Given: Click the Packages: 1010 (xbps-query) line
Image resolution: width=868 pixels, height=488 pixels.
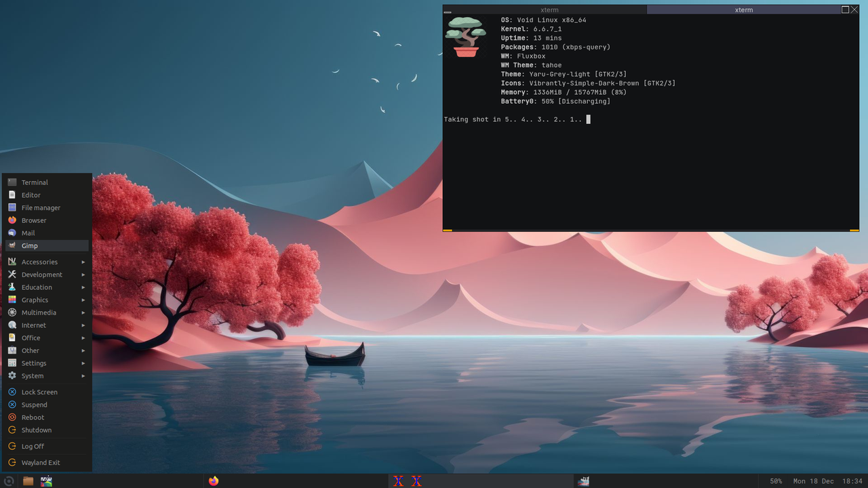Looking at the screenshot, I should [556, 47].
